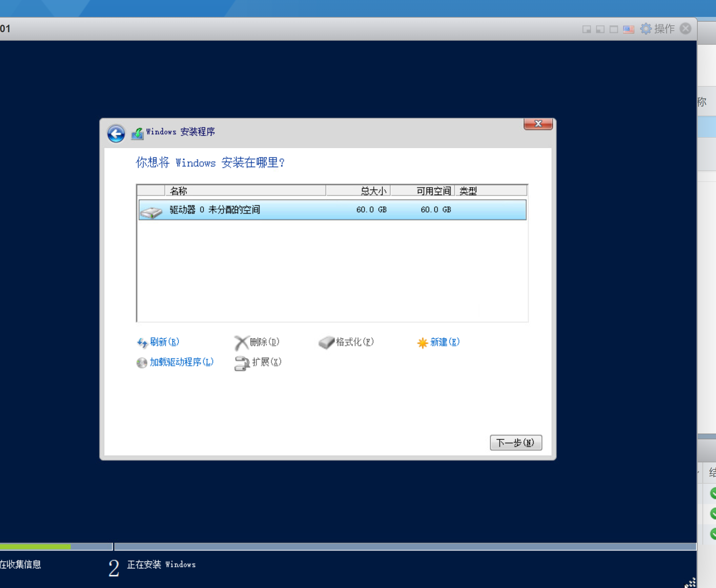Click the Load driver (加载驱动程序) disc icon
This screenshot has height=588, width=716.
(x=142, y=363)
